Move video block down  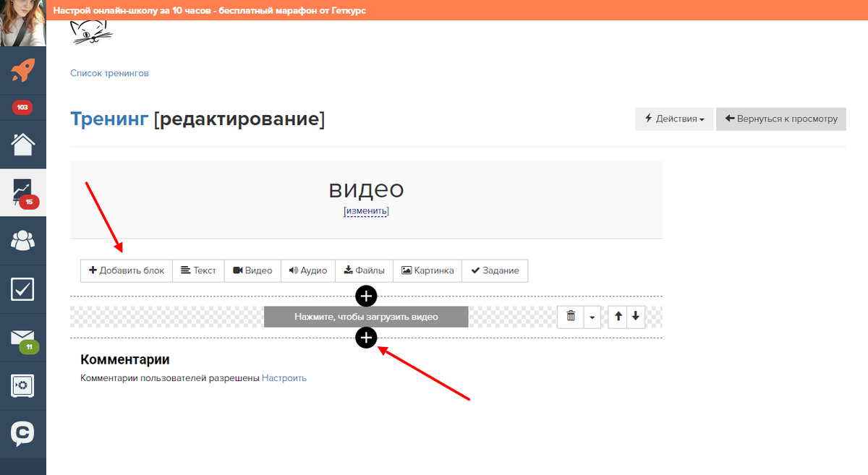pyautogui.click(x=635, y=317)
